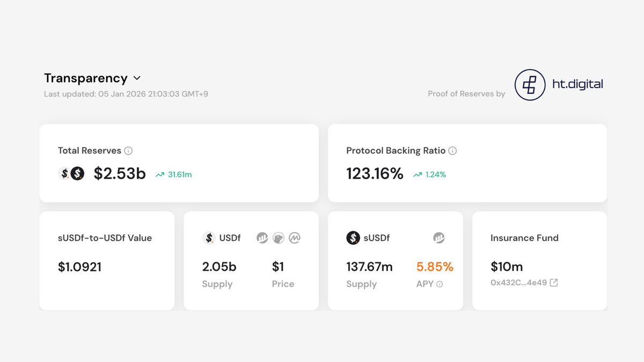Open DefiLlama icon in USDf card
644x362 pixels.
tap(262, 238)
